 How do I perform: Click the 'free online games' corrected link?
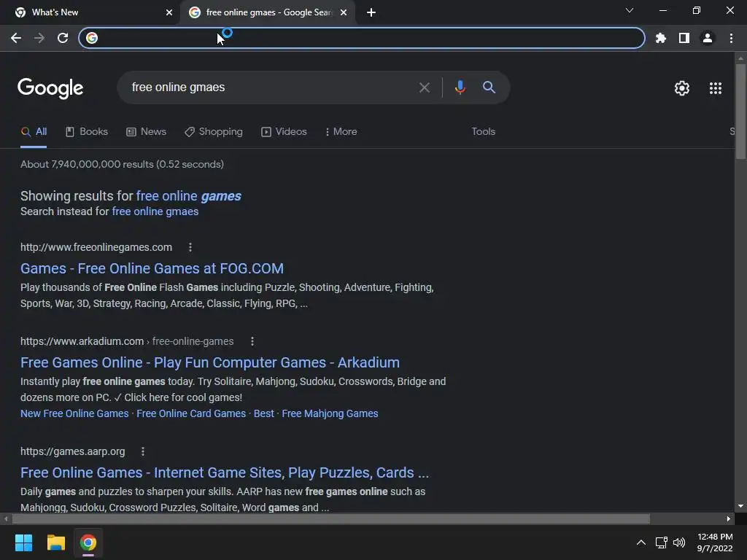pyautogui.click(x=189, y=196)
